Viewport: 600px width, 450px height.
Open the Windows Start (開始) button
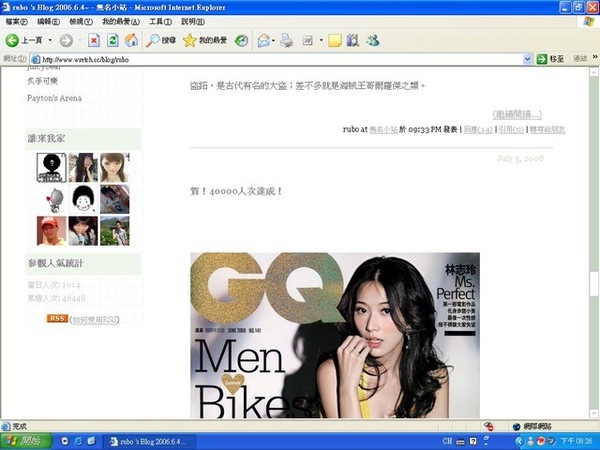pyautogui.click(x=25, y=441)
